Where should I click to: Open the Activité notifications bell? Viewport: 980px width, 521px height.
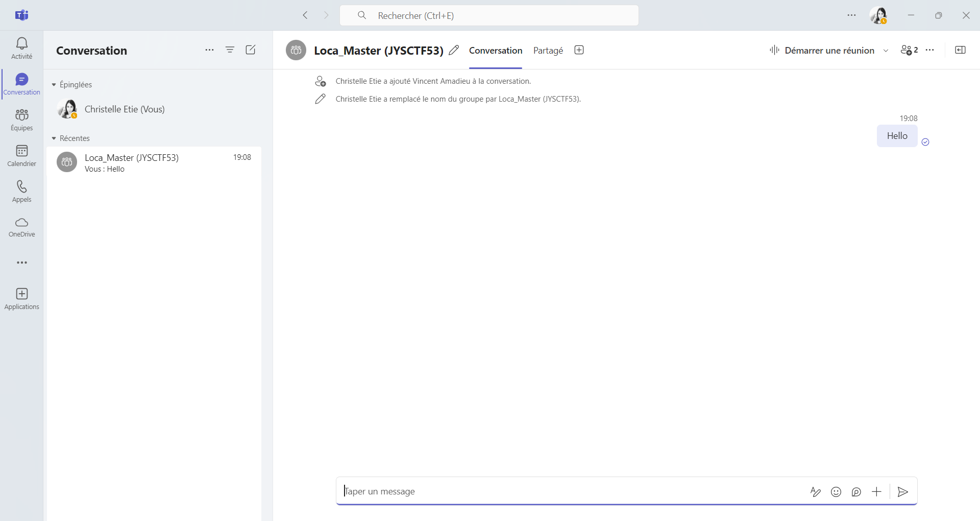tap(21, 48)
